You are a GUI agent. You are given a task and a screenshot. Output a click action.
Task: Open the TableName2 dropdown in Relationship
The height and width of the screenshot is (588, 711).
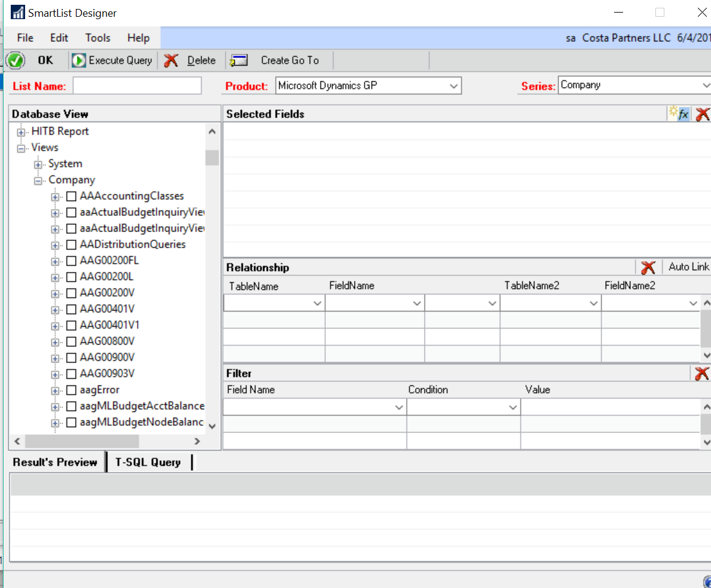593,303
